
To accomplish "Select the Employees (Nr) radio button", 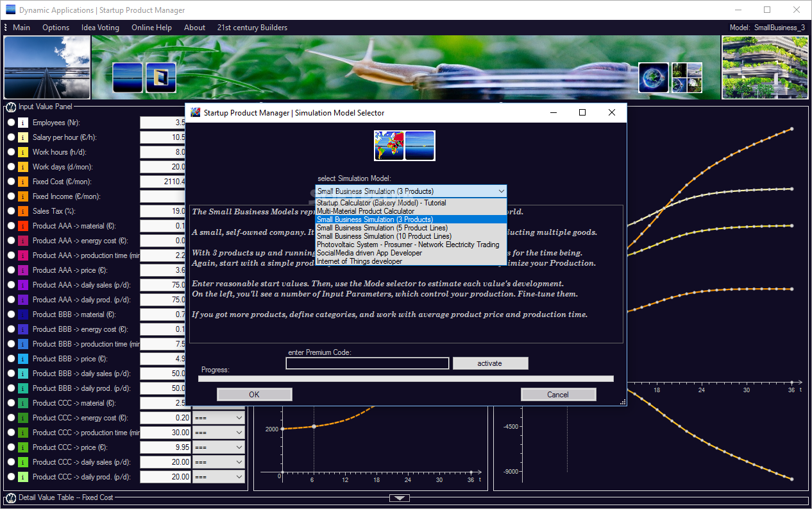I will pyautogui.click(x=11, y=123).
